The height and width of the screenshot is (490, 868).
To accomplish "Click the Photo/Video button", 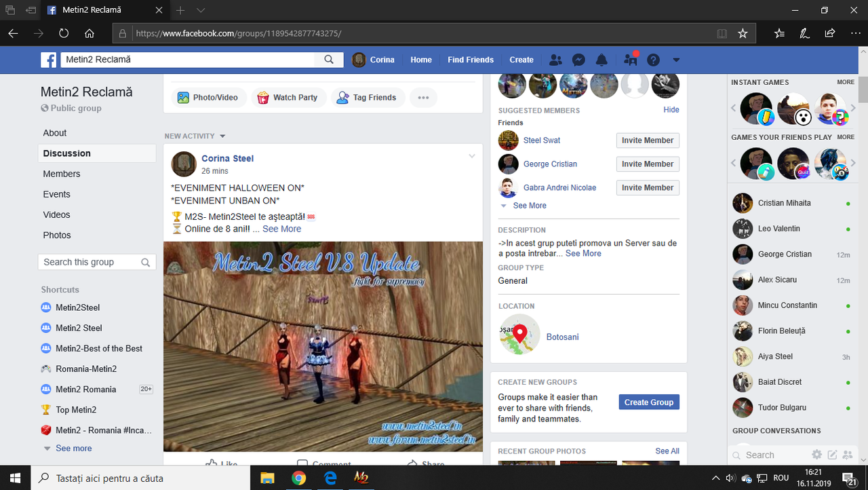I will point(208,98).
